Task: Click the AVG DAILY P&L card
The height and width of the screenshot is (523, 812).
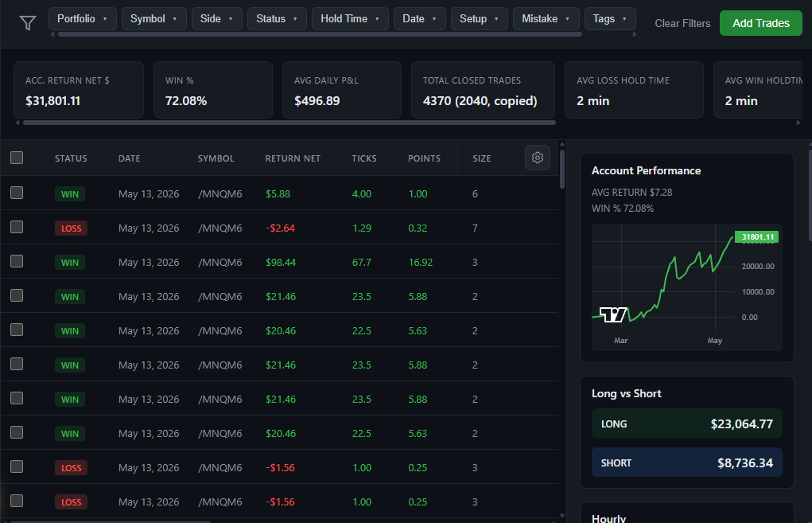Action: [x=342, y=90]
